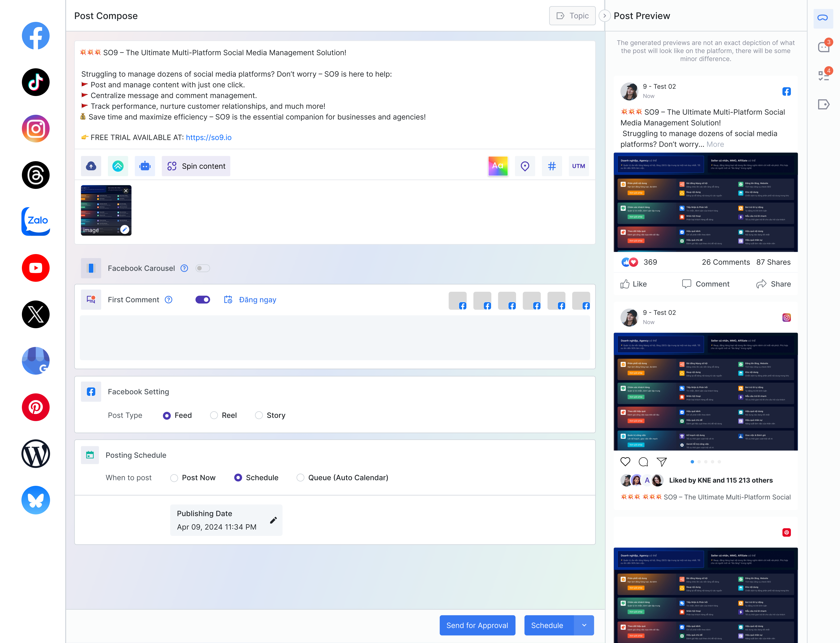Enable the Facebook Carousel toggle
840x643 pixels.
coord(203,268)
